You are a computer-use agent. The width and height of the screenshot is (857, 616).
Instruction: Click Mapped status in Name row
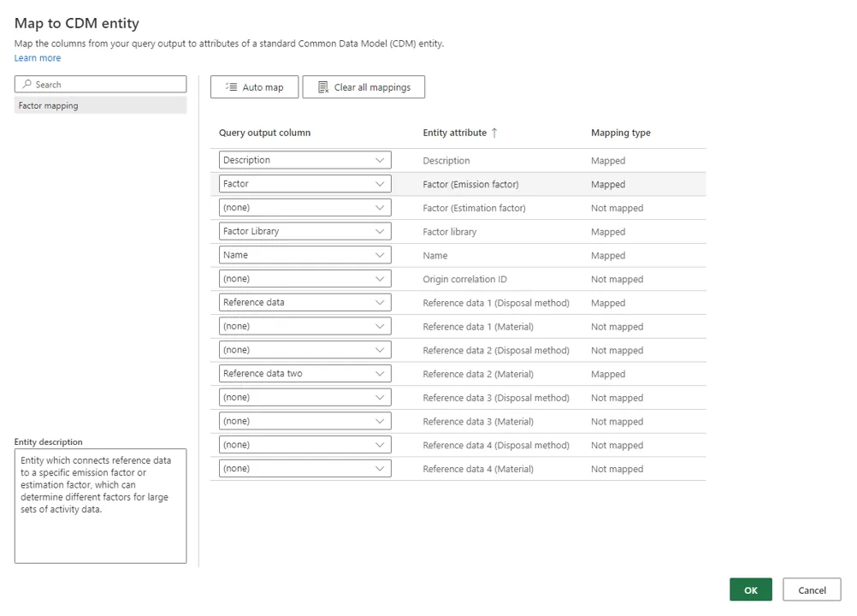608,255
